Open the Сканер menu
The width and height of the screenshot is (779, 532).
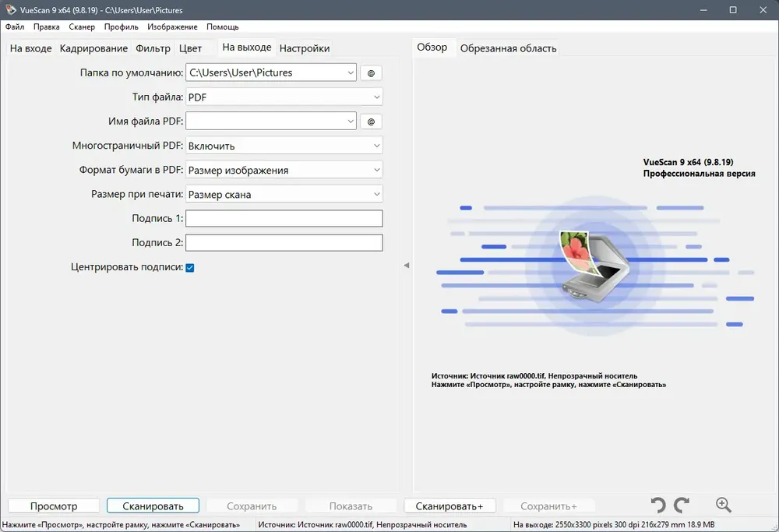click(82, 26)
